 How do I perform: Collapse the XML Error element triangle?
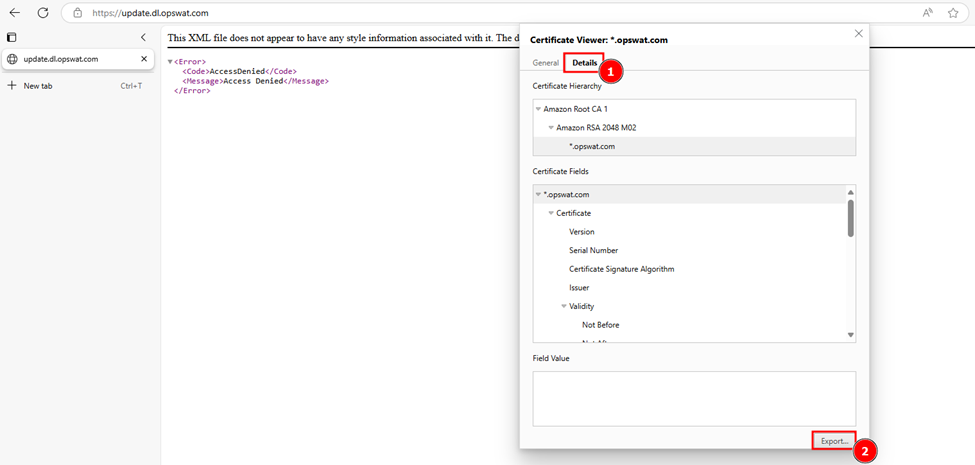click(170, 62)
